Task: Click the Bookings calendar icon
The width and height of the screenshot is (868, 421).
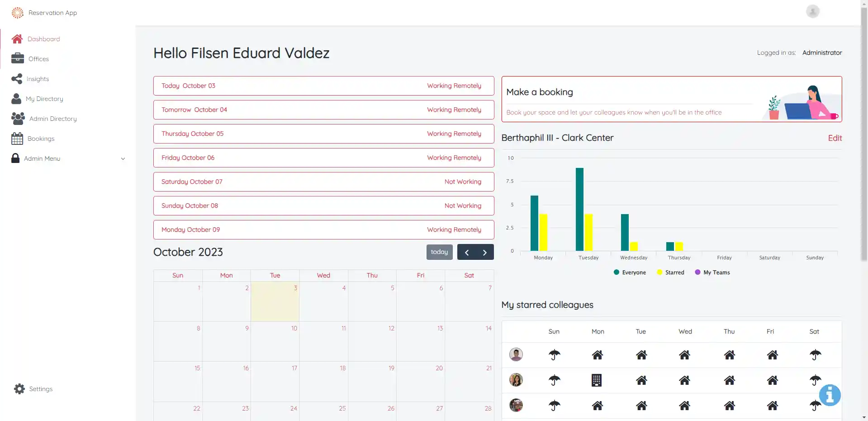Action: pyautogui.click(x=17, y=139)
